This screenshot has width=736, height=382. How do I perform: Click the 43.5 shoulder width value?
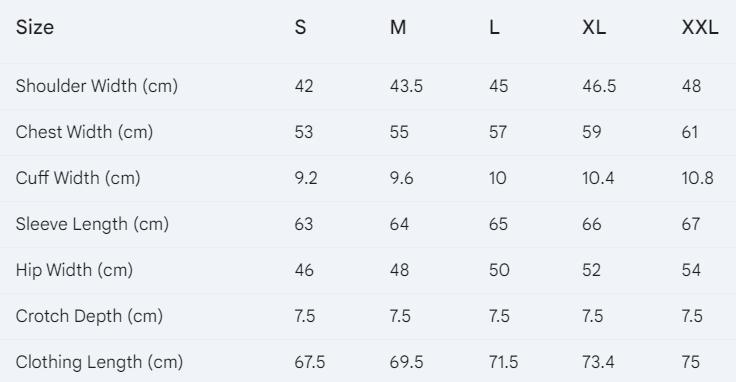click(x=406, y=86)
